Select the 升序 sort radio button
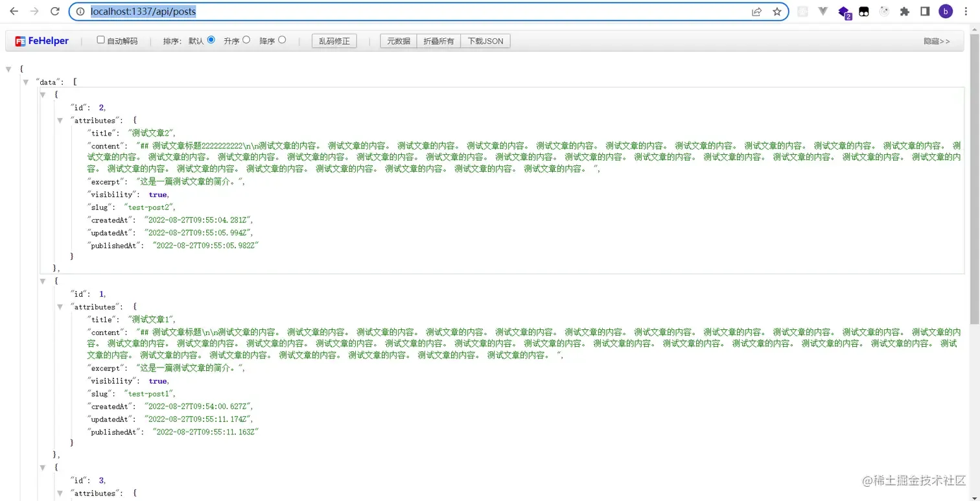The height and width of the screenshot is (501, 980). (246, 40)
